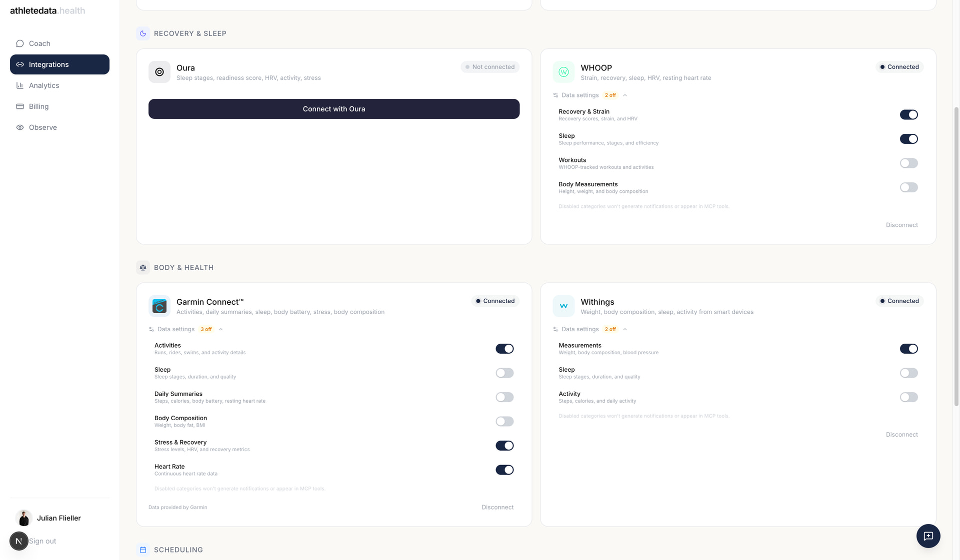Image resolution: width=960 pixels, height=560 pixels.
Task: Click the Body & Health scale icon
Action: (x=143, y=268)
